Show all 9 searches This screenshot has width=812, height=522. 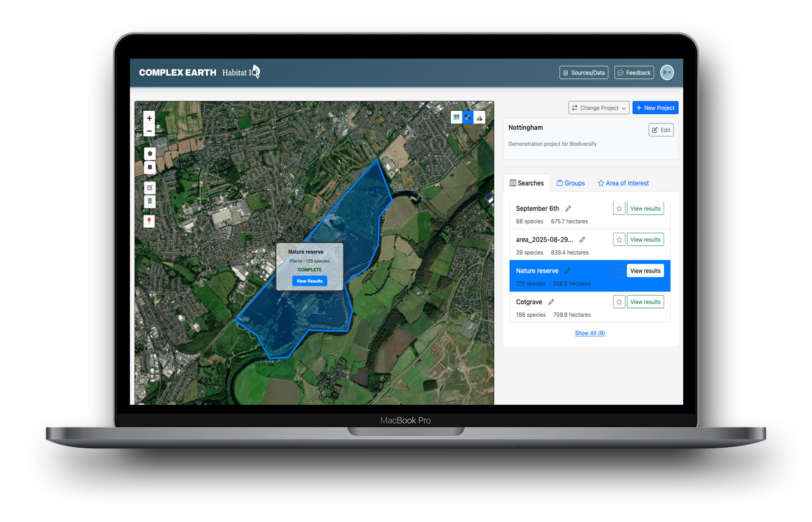click(590, 333)
